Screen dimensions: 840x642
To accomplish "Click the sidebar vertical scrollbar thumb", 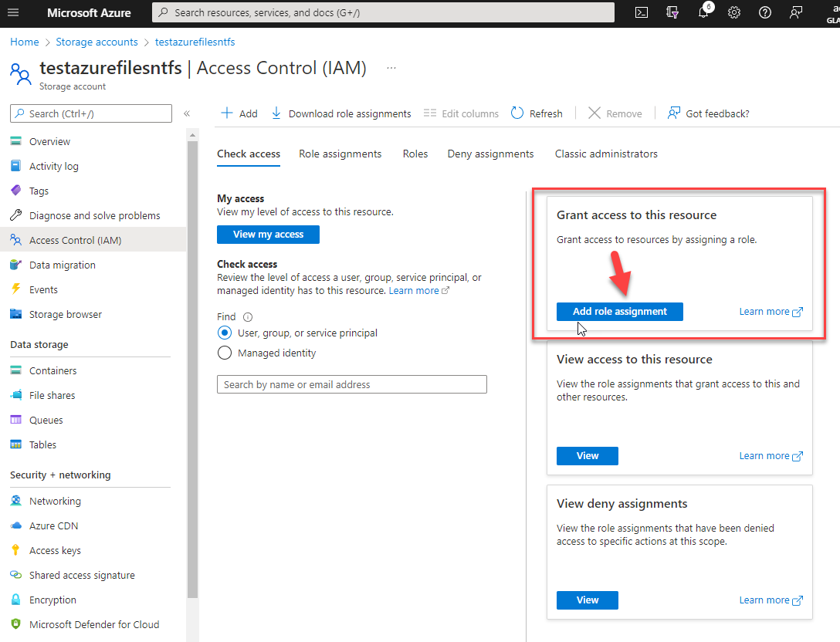I will click(x=192, y=370).
